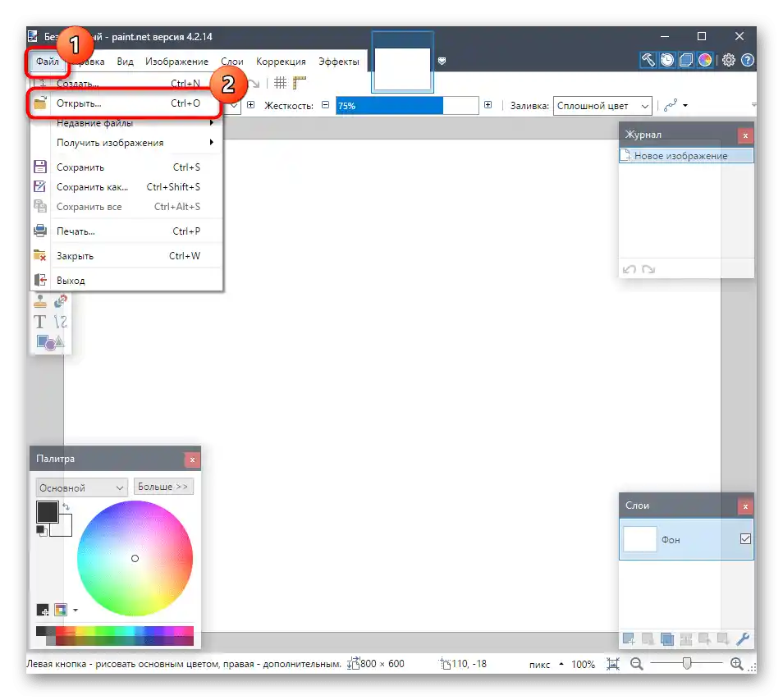The image size is (783, 700).
Task: Decrease Жесткость with the minus button
Action: (326, 105)
